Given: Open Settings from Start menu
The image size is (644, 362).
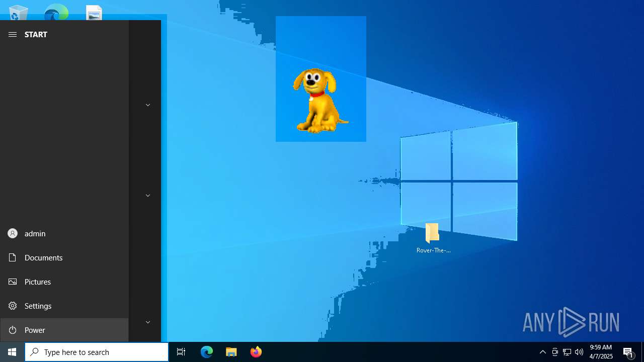Looking at the screenshot, I should (64, 306).
